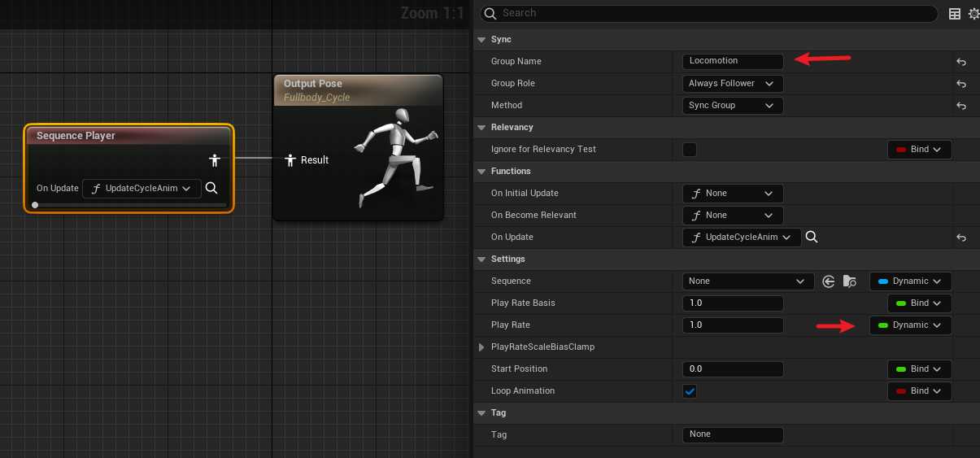Click the Group Name text field
The height and width of the screenshot is (458, 980).
pyautogui.click(x=732, y=61)
